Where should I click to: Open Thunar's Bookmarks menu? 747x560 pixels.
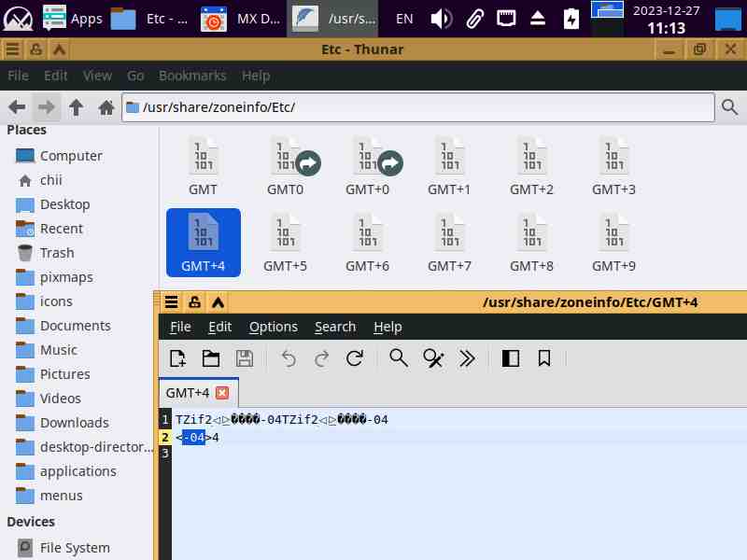click(192, 76)
